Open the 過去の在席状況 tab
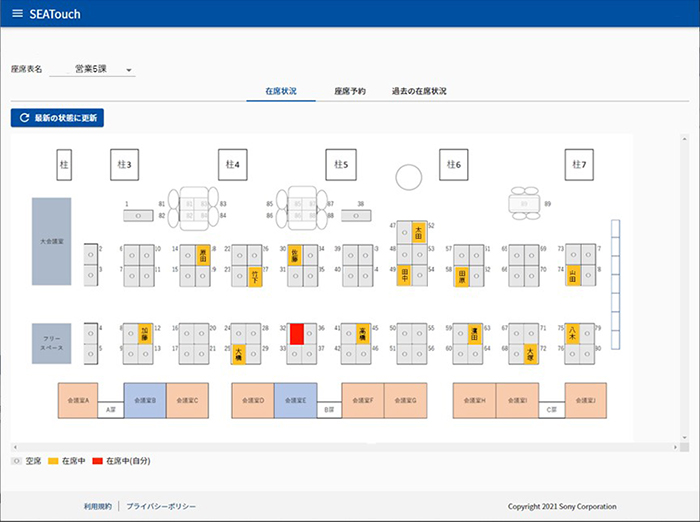This screenshot has width=700, height=522. pyautogui.click(x=419, y=91)
